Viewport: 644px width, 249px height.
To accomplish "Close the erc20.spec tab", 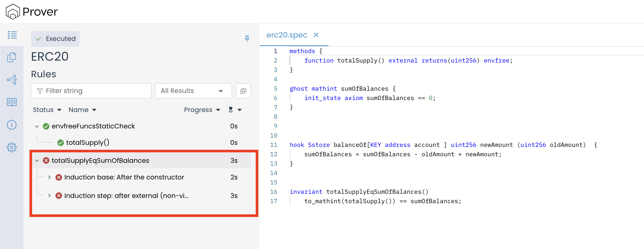I will click(x=316, y=35).
